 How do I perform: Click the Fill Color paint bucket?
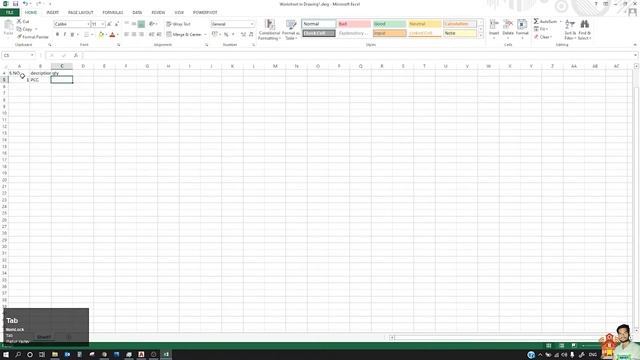[101, 35]
